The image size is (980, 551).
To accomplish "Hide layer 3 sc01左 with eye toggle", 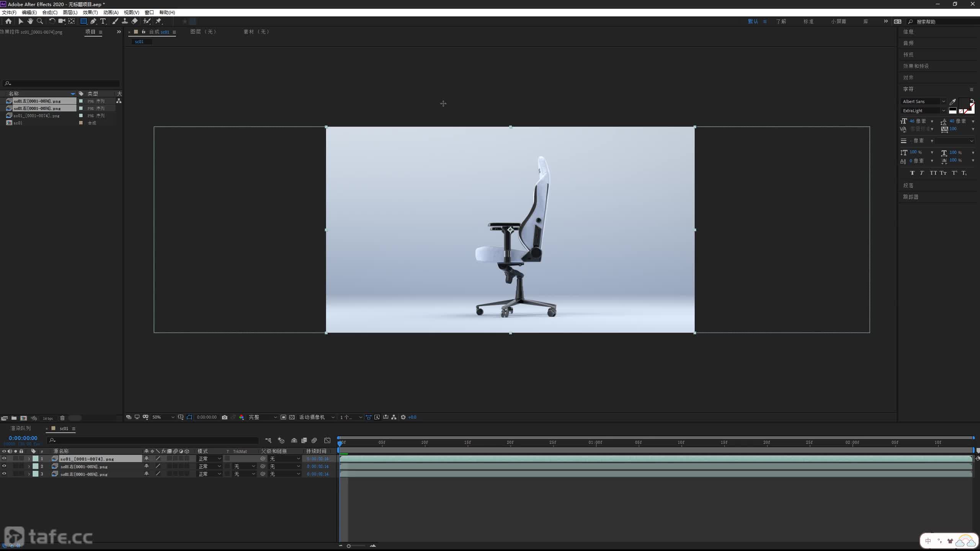I will point(4,474).
